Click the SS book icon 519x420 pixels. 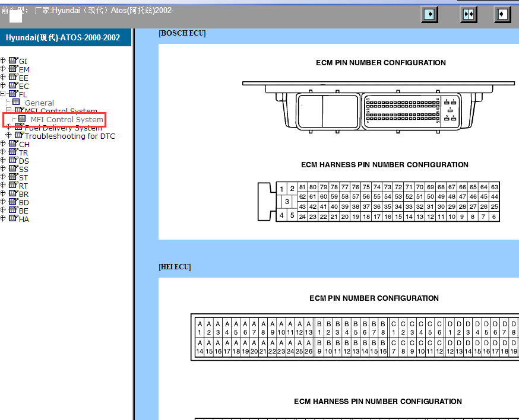pyautogui.click(x=13, y=168)
